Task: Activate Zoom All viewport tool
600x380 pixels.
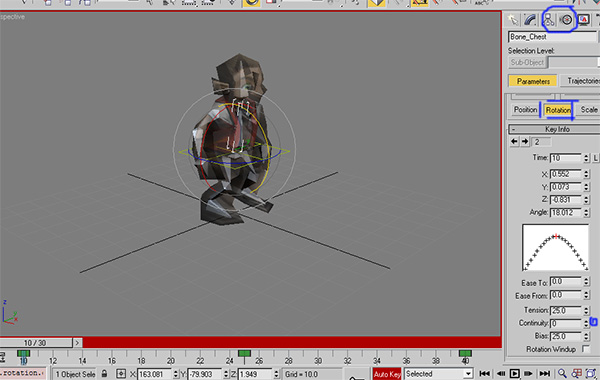Action: (x=576, y=373)
